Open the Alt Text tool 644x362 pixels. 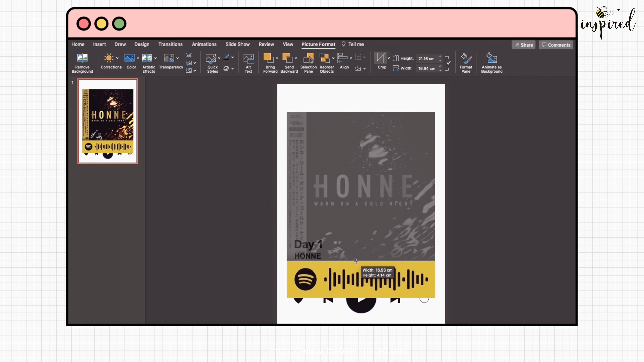click(x=248, y=63)
